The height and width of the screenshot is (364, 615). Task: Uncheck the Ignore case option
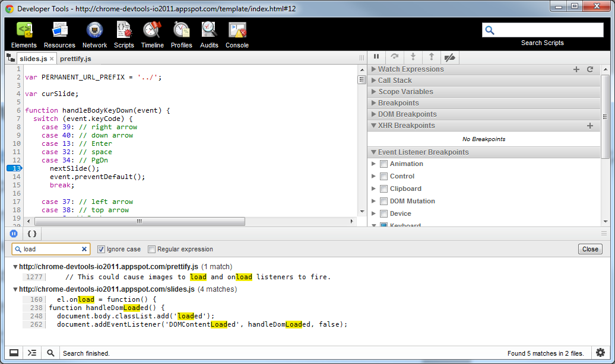(101, 249)
